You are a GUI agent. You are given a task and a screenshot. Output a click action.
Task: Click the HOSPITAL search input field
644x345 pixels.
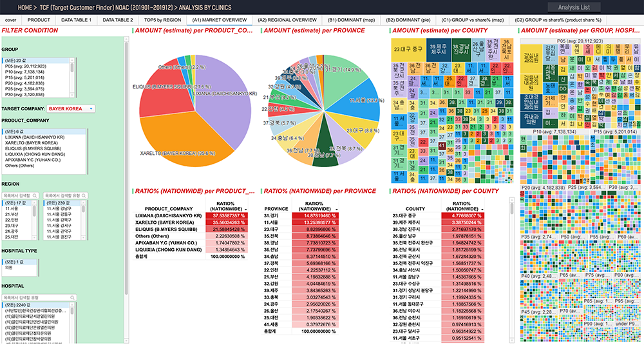[39, 297]
